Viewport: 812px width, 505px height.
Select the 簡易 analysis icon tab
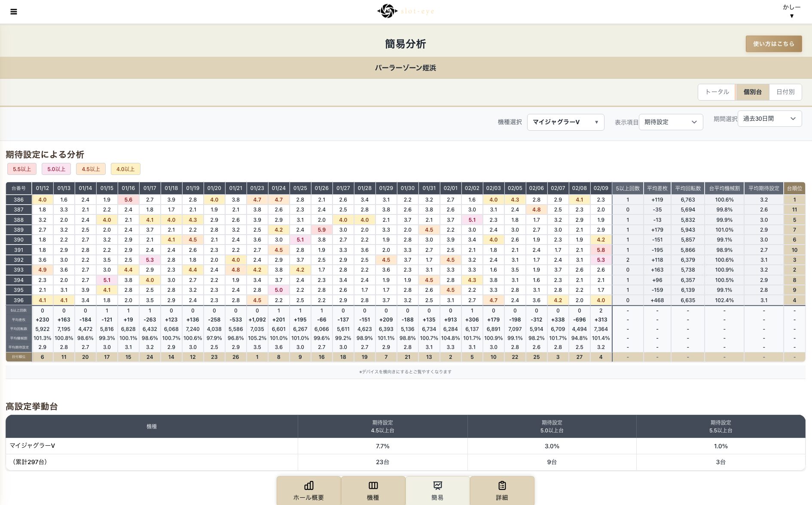point(437,490)
